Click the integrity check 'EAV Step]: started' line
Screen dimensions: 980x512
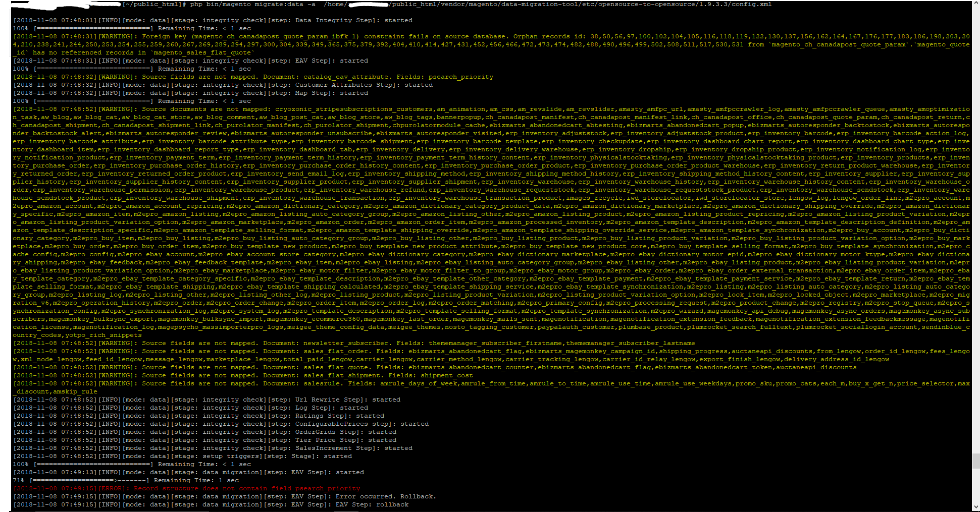click(x=190, y=61)
